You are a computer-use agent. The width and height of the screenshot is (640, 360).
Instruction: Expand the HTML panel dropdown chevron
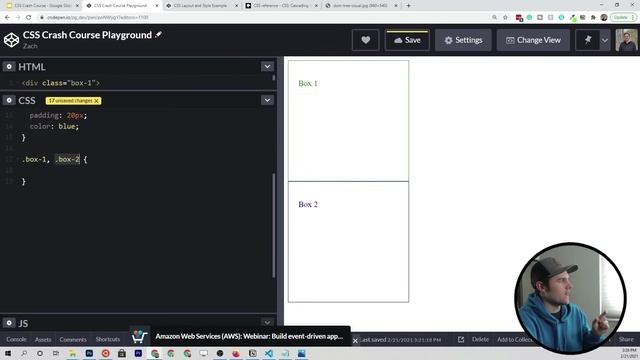coord(267,67)
